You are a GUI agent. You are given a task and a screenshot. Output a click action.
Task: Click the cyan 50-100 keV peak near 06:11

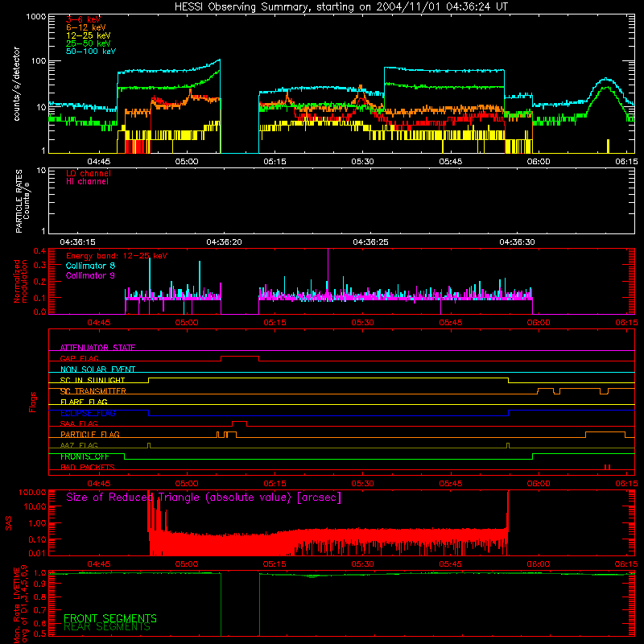click(606, 79)
